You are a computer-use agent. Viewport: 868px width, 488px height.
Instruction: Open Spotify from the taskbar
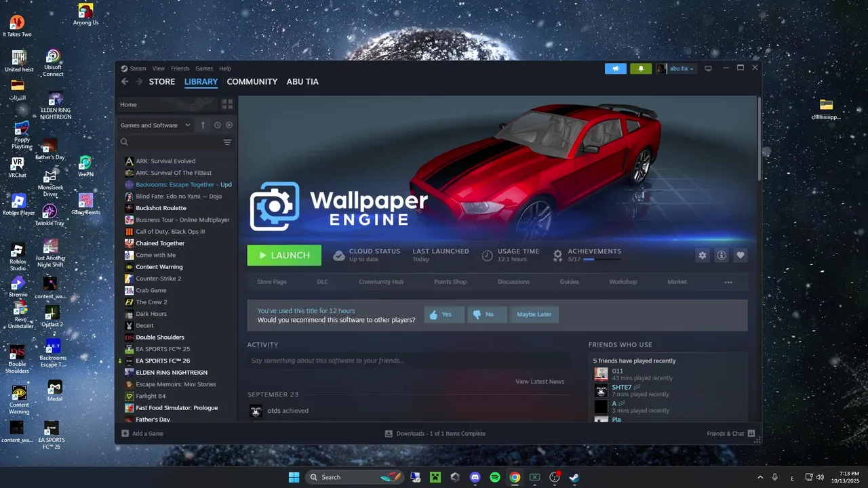(x=495, y=477)
